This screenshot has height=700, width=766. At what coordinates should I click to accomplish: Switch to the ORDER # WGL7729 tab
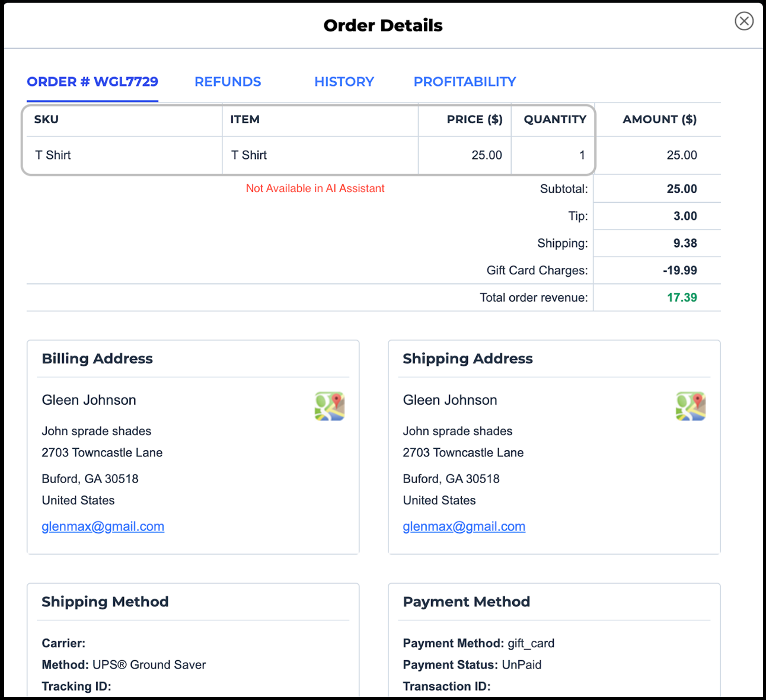92,82
